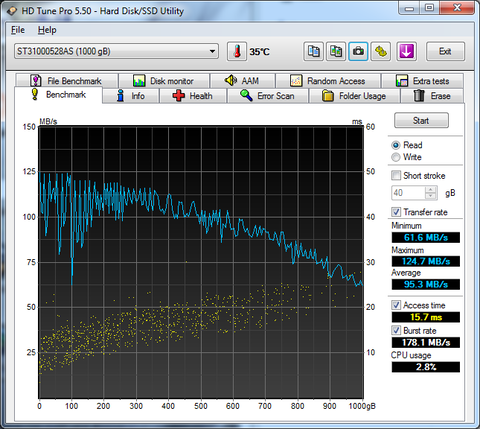Viewport: 480px width, 429px height.
Task: Select the Write radio button
Action: pos(396,157)
